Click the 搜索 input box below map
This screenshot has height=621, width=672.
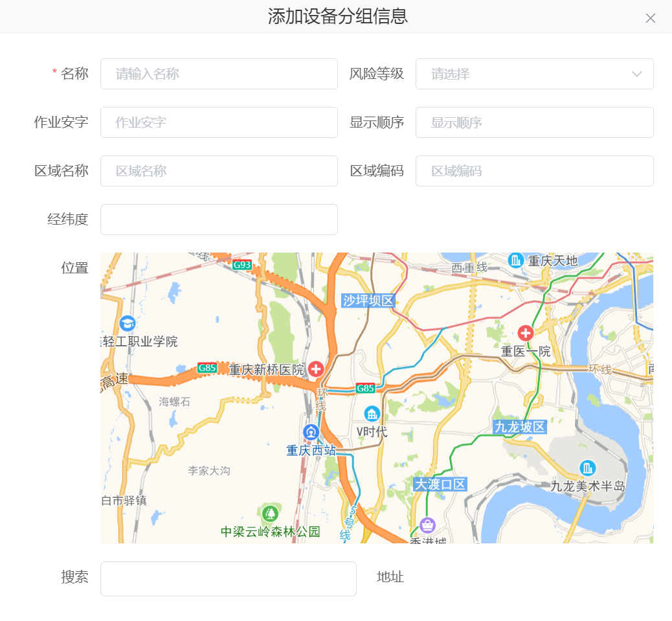(x=228, y=578)
